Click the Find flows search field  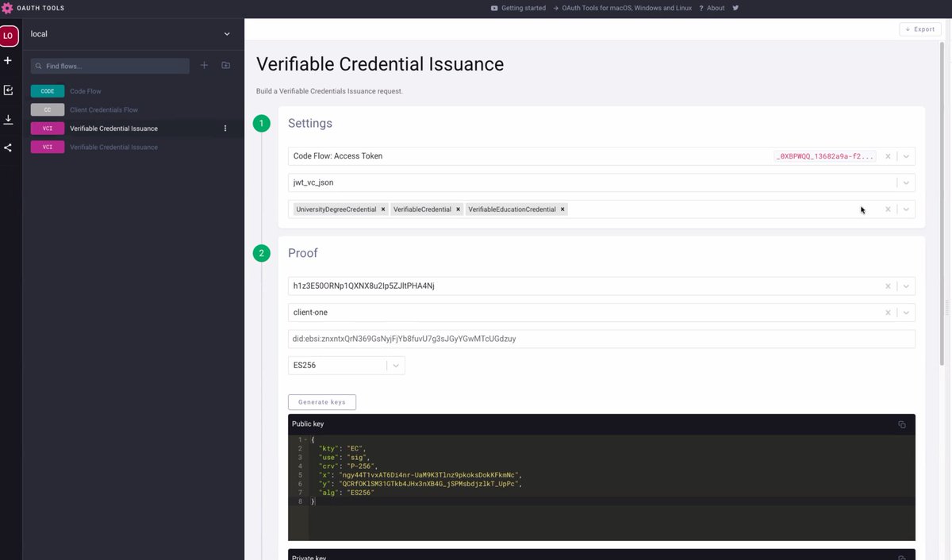tap(111, 65)
